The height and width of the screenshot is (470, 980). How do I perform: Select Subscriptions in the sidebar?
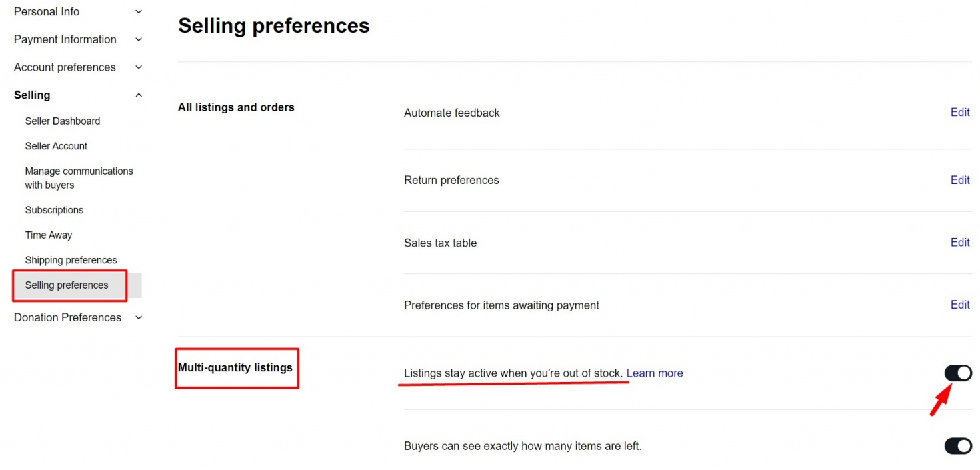[x=54, y=210]
